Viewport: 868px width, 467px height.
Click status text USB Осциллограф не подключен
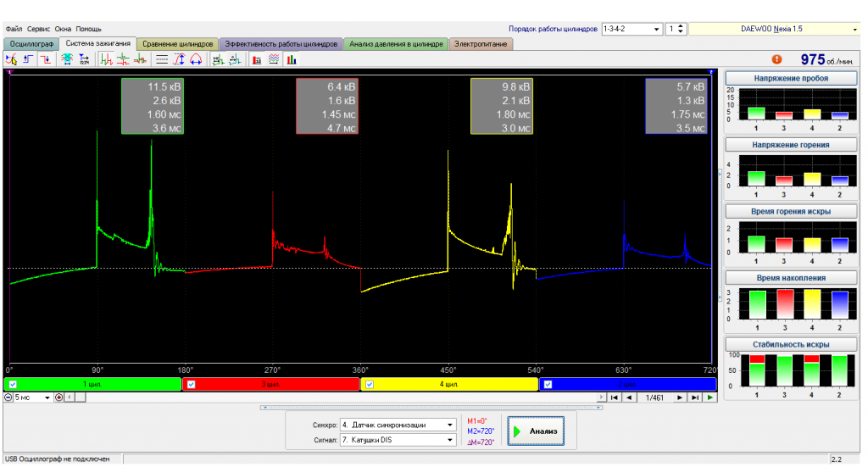[58, 459]
